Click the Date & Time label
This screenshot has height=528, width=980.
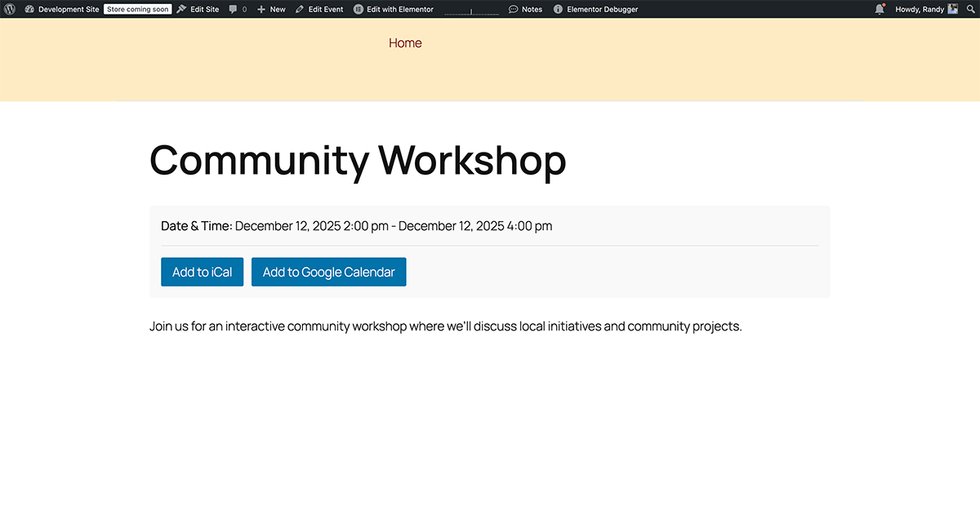tap(196, 226)
